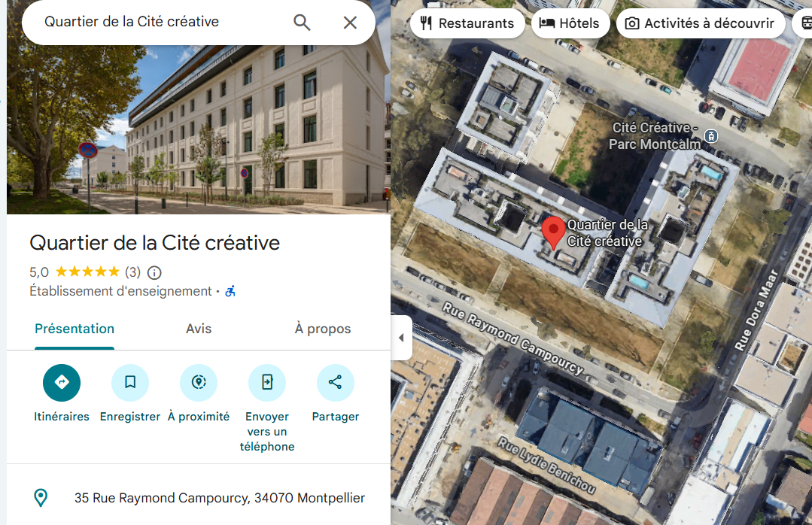Click the Établissement d'enseignement category text
The image size is (812, 525).
pyautogui.click(x=120, y=292)
